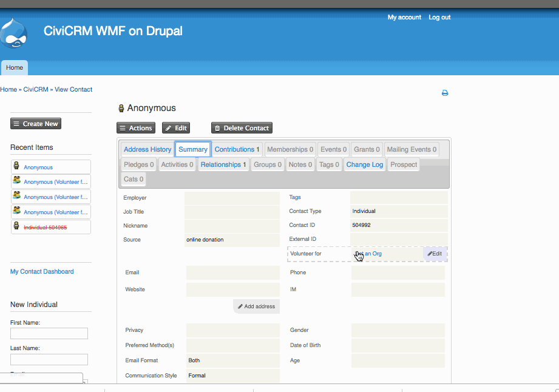Click the print page icon
This screenshot has height=392, width=559.
pyautogui.click(x=444, y=93)
